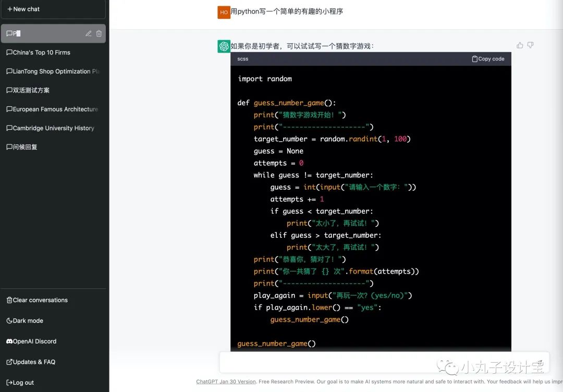This screenshot has height=392, width=563.
Task: Click the thumbs down icon
Action: click(530, 45)
